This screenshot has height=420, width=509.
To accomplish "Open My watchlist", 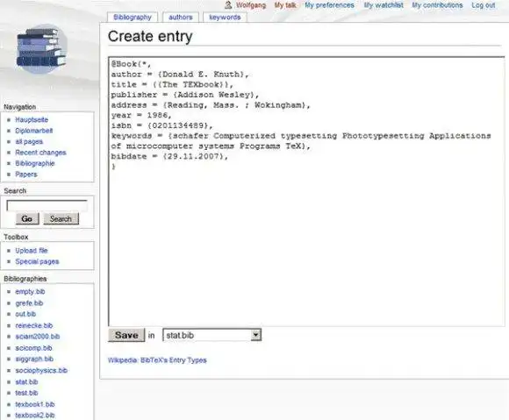I will (x=384, y=5).
